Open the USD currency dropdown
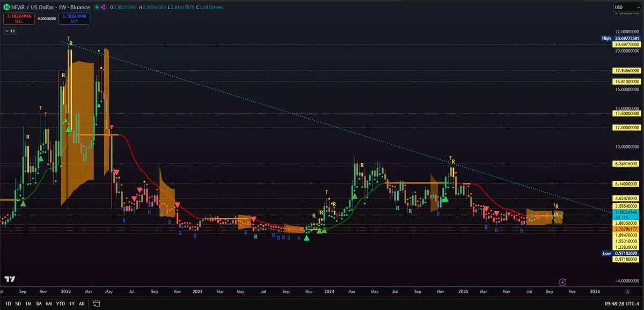644x310 pixels. tap(627, 8)
